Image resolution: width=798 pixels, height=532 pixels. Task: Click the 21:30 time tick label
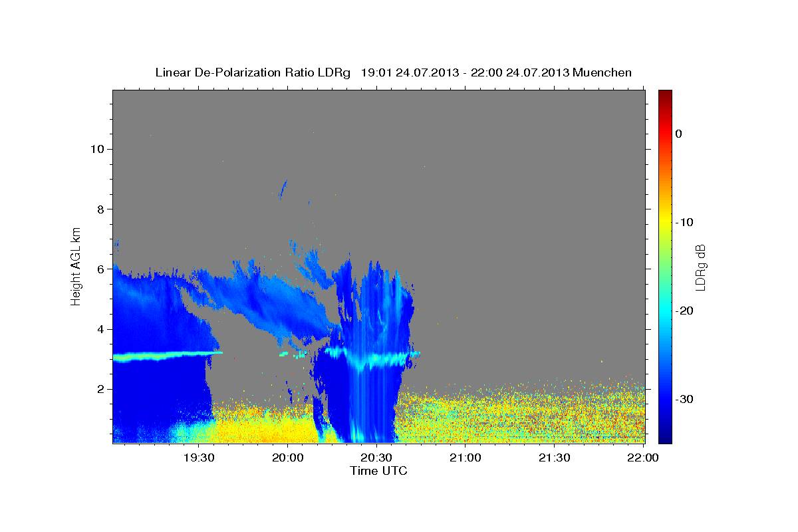(555, 458)
